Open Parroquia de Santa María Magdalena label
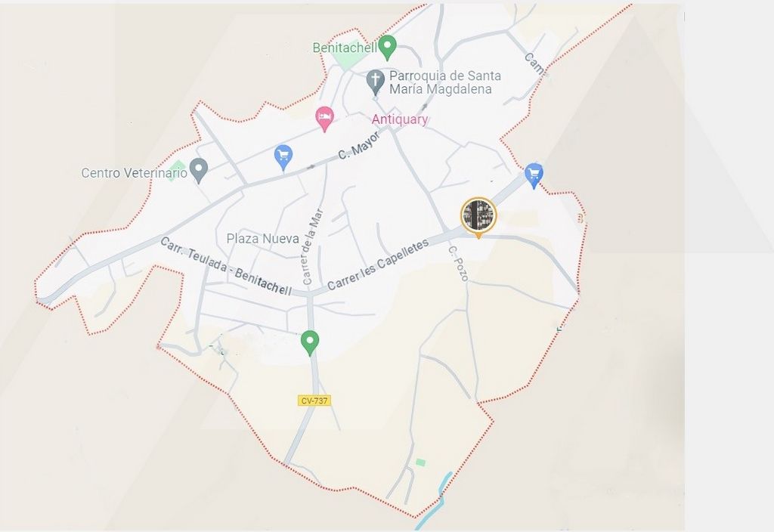 (444, 82)
